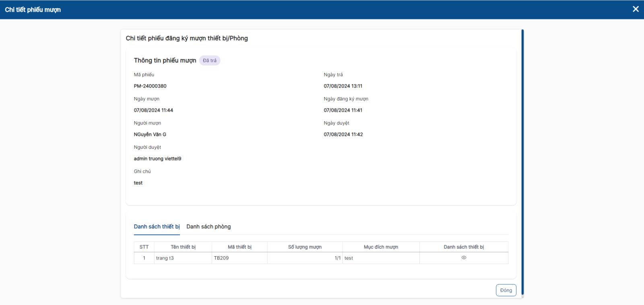Screen dimensions: 644x305
Task: Click heading Chi tiết phiếu đăng ký mượn thiết bị/Phòng
Action: pos(187,38)
